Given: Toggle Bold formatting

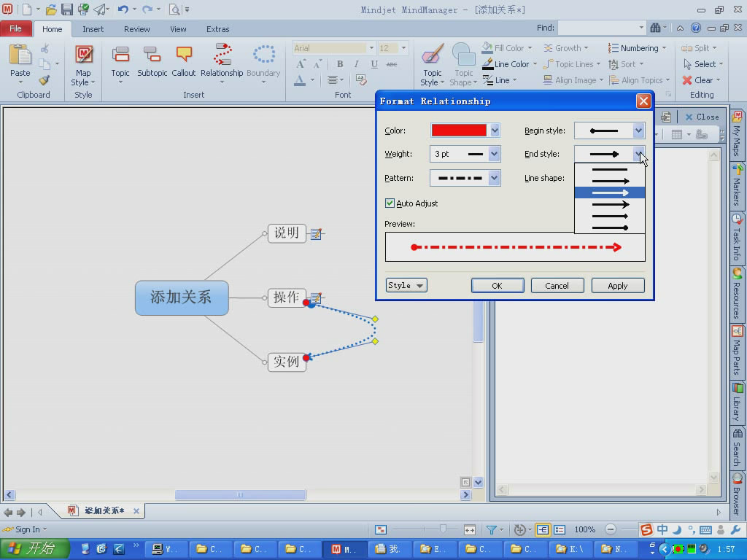Looking at the screenshot, I should (340, 64).
